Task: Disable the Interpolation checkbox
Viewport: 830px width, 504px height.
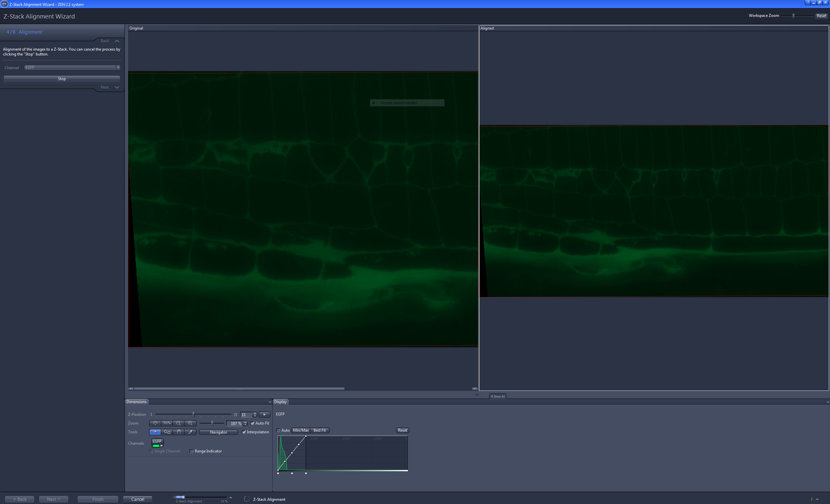Action: click(x=244, y=432)
